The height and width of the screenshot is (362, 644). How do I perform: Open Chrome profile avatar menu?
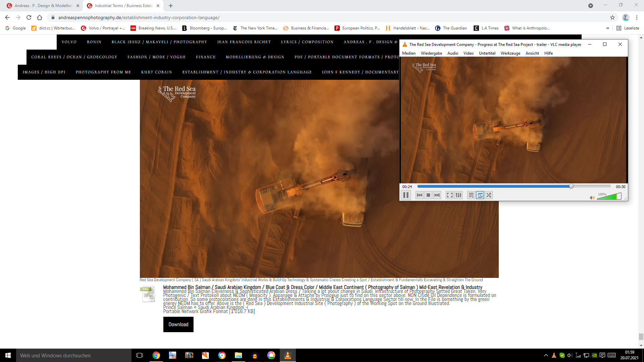point(626,17)
